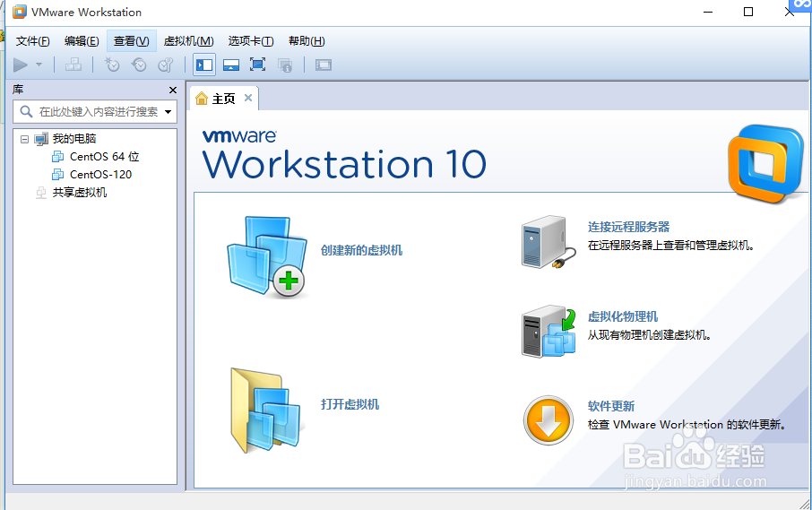The height and width of the screenshot is (510, 812).
Task: Click the 我的电脑 computer icon
Action: [41, 139]
